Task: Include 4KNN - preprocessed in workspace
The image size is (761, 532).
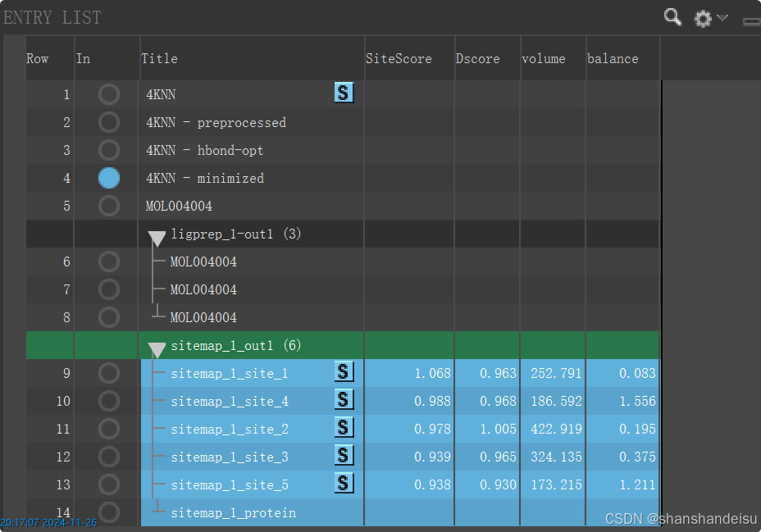Action: coord(109,122)
